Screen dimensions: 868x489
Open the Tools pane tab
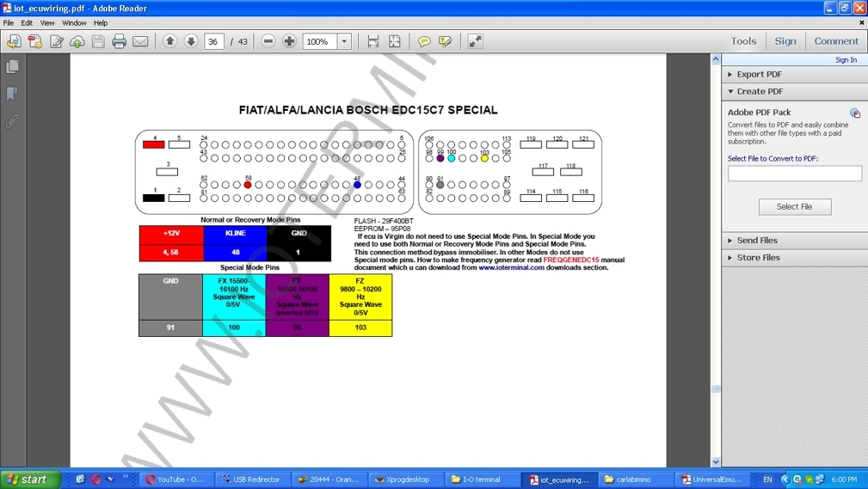[x=743, y=41]
